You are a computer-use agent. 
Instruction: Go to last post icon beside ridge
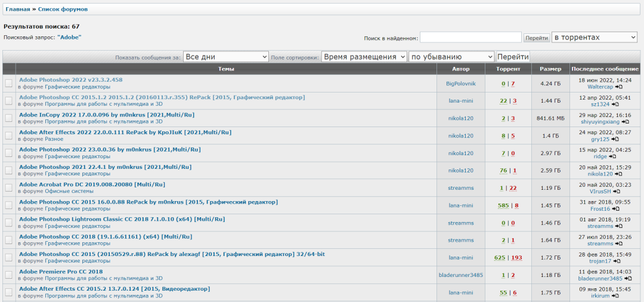coord(612,156)
